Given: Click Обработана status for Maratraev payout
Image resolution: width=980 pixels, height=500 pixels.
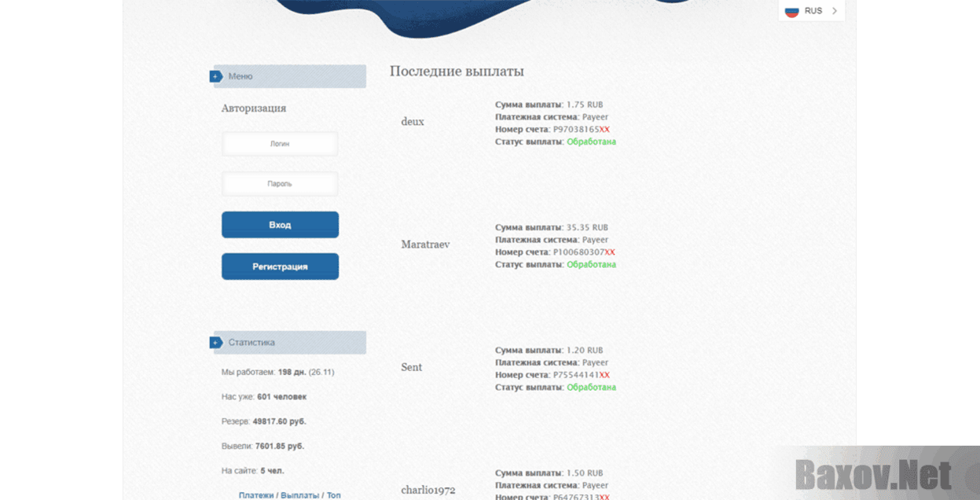Looking at the screenshot, I should [x=591, y=265].
